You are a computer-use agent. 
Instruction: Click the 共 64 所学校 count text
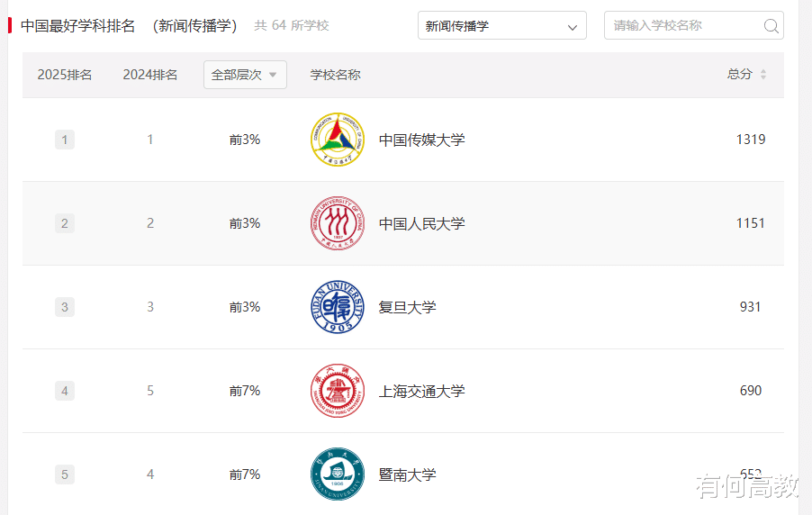[292, 25]
